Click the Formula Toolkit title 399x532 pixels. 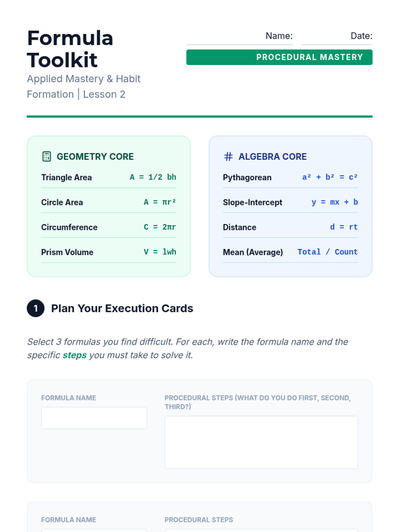(70, 49)
